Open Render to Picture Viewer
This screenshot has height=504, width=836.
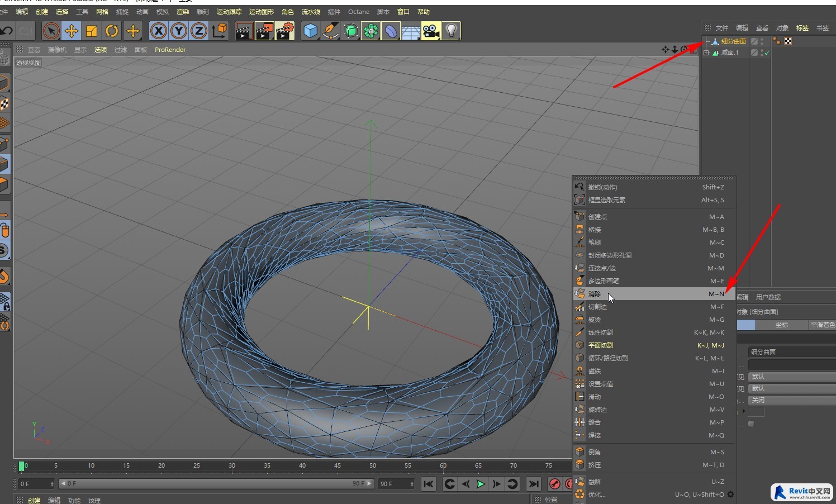pyautogui.click(x=264, y=31)
